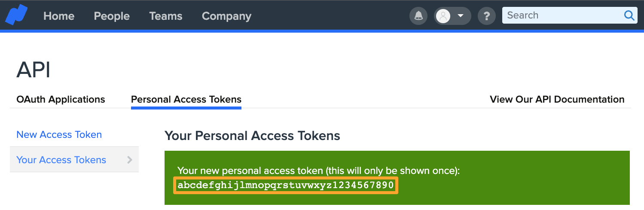Open View Our API Documentation link
Image resolution: width=644 pixels, height=210 pixels.
pos(557,99)
